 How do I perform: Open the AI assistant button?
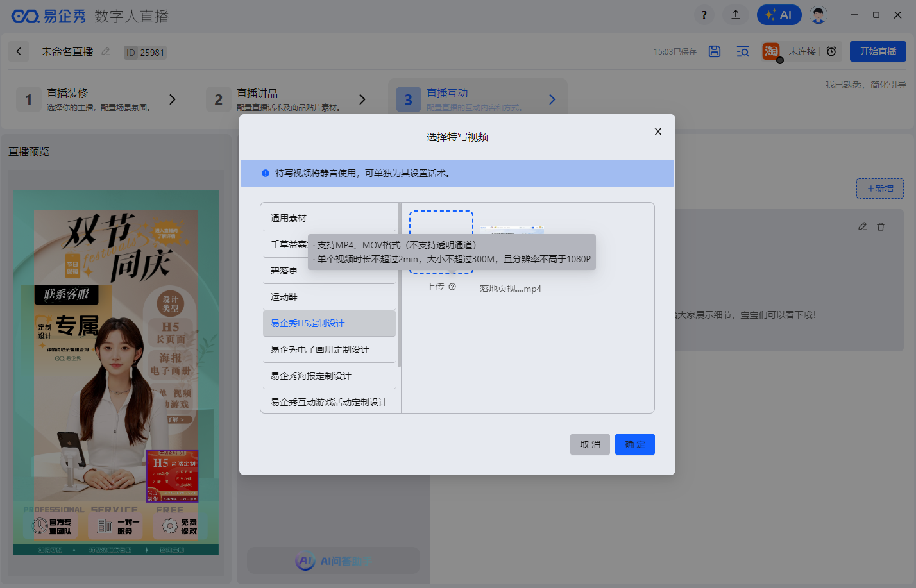pyautogui.click(x=779, y=15)
